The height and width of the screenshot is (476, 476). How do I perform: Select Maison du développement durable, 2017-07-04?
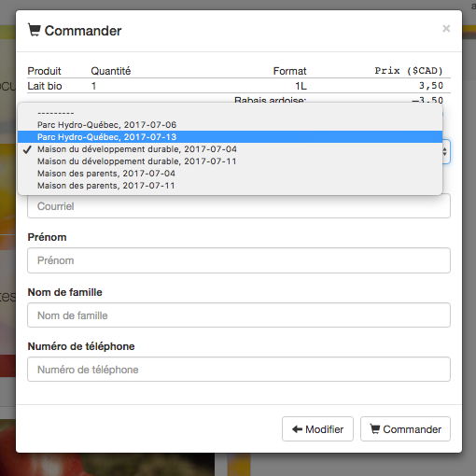click(230, 149)
